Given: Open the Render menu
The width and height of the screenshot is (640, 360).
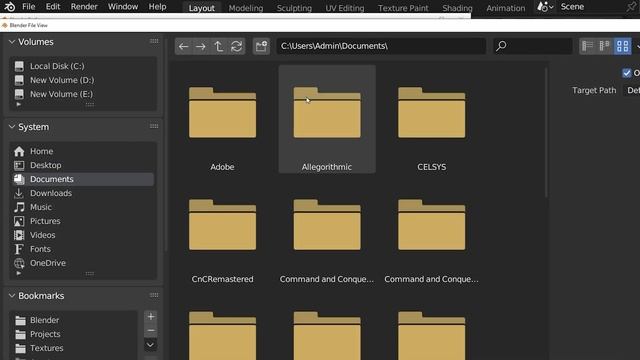Looking at the screenshot, I should [84, 7].
